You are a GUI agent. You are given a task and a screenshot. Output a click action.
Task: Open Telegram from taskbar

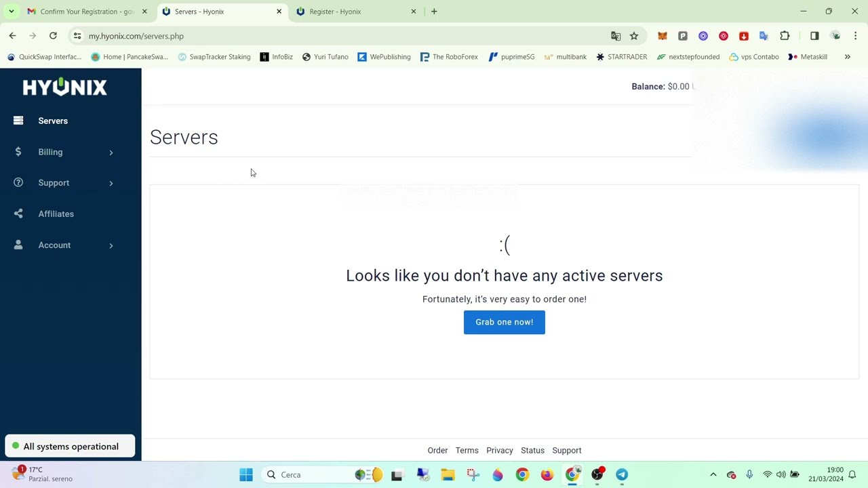(622, 475)
